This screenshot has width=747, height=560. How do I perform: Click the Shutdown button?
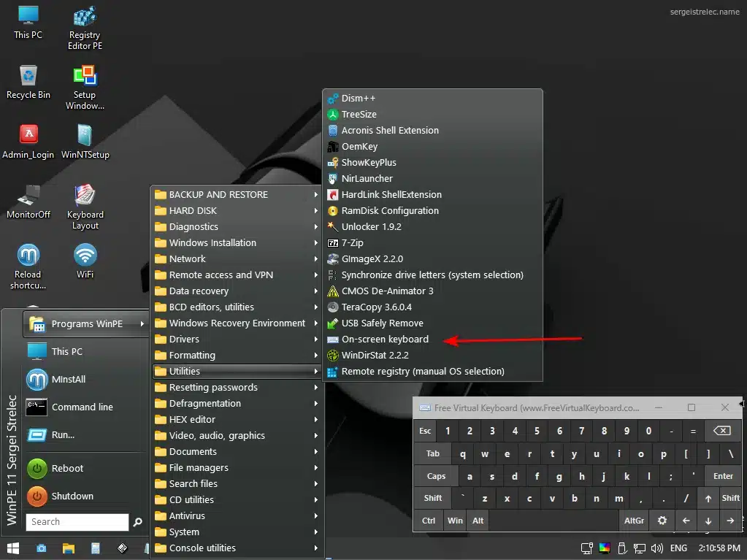(86, 496)
